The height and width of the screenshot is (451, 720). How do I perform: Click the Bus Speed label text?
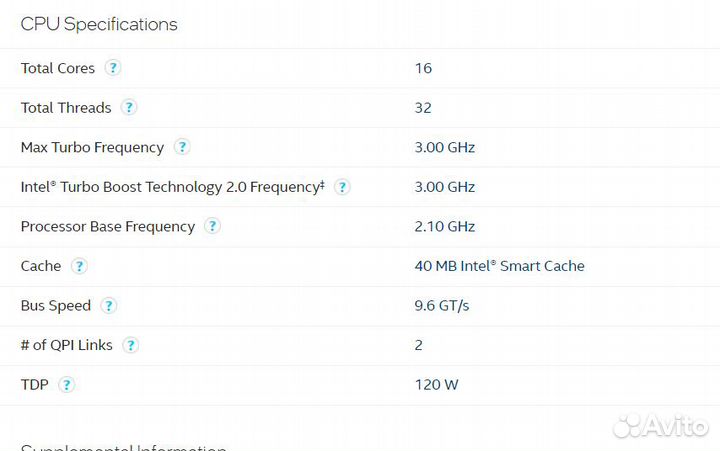click(56, 306)
